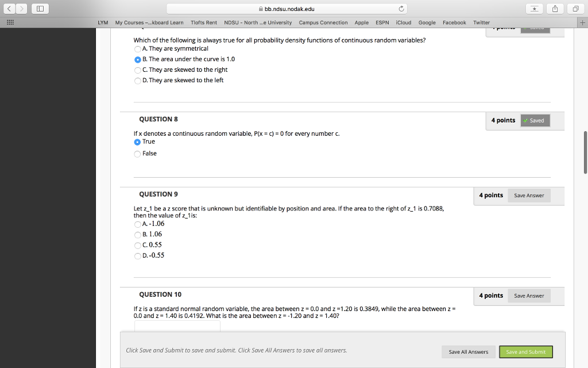This screenshot has width=588, height=368.
Task: Open My Courses Blackboard Learn bookmark
Action: coord(149,22)
